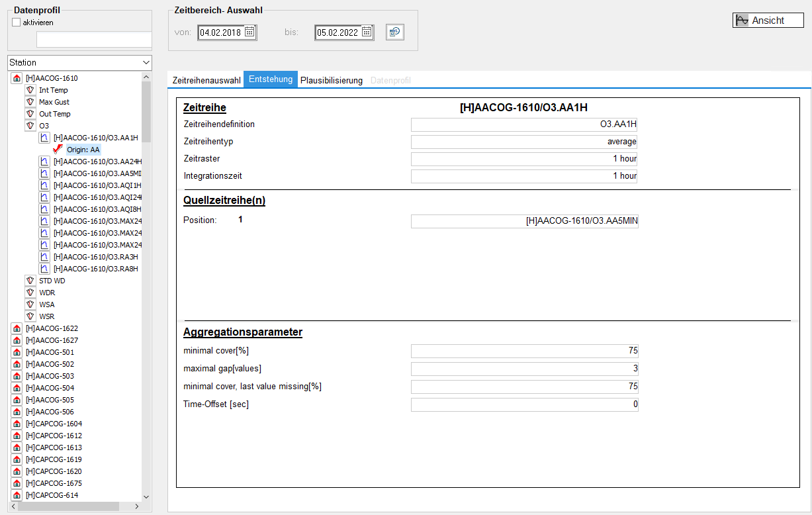812x515 pixels.
Task: Open the calendar picker for the 'bis' date
Action: [367, 32]
